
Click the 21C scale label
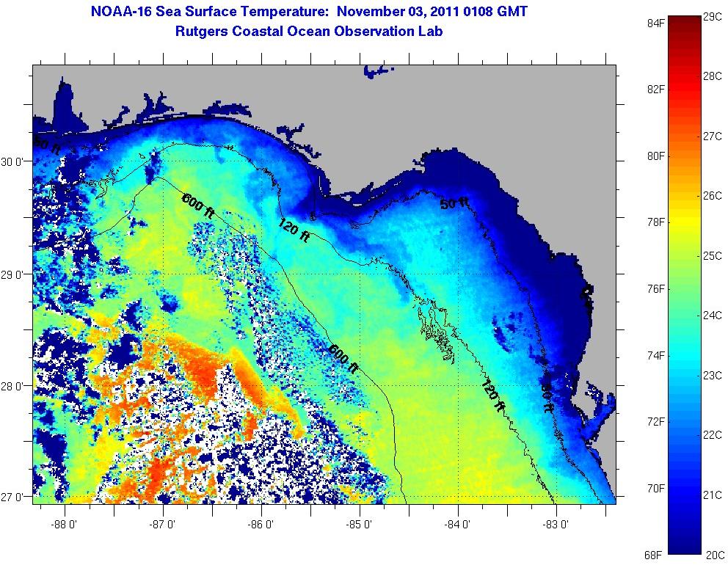(x=713, y=495)
